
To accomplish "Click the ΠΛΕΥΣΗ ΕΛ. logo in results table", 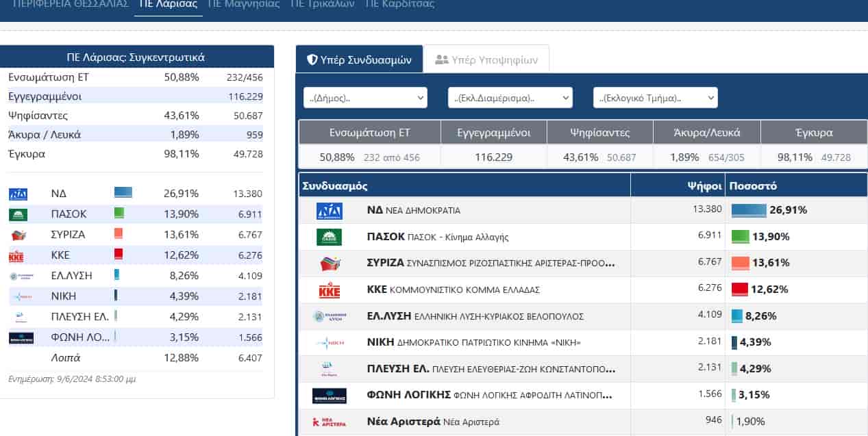I will 330,370.
